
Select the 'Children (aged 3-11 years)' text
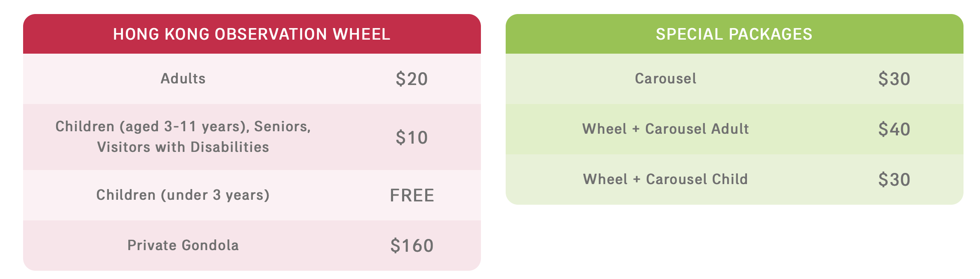pyautogui.click(x=151, y=126)
